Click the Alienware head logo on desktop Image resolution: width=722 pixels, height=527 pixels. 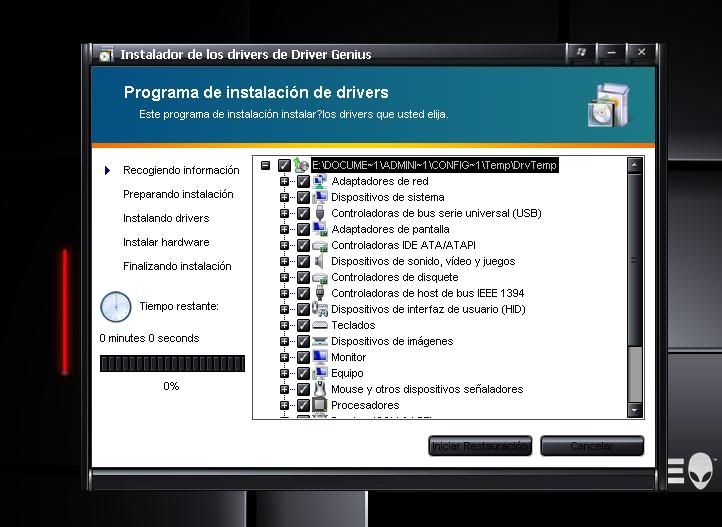(x=701, y=471)
